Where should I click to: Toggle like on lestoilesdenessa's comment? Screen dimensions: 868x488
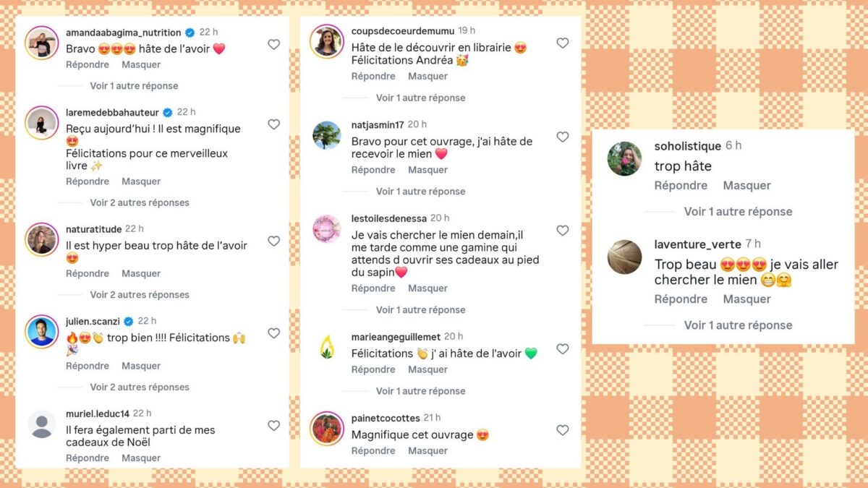[x=562, y=231]
